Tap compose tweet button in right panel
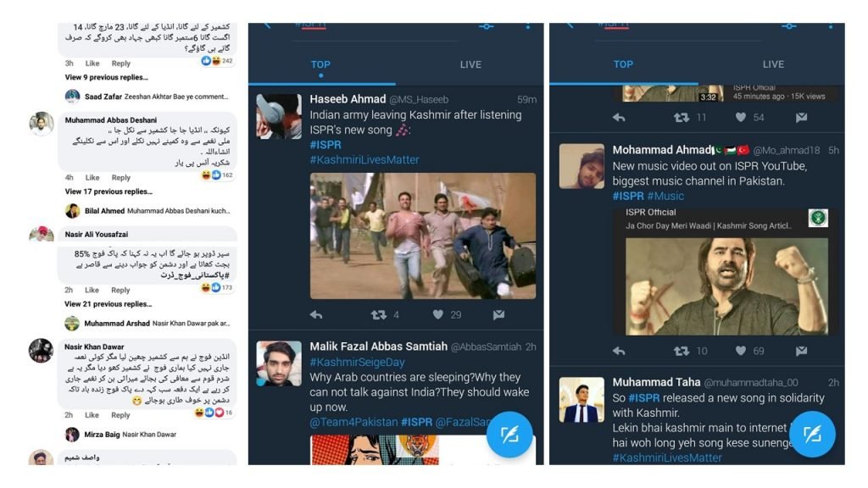Image resolution: width=868 pixels, height=488 pixels. [812, 435]
